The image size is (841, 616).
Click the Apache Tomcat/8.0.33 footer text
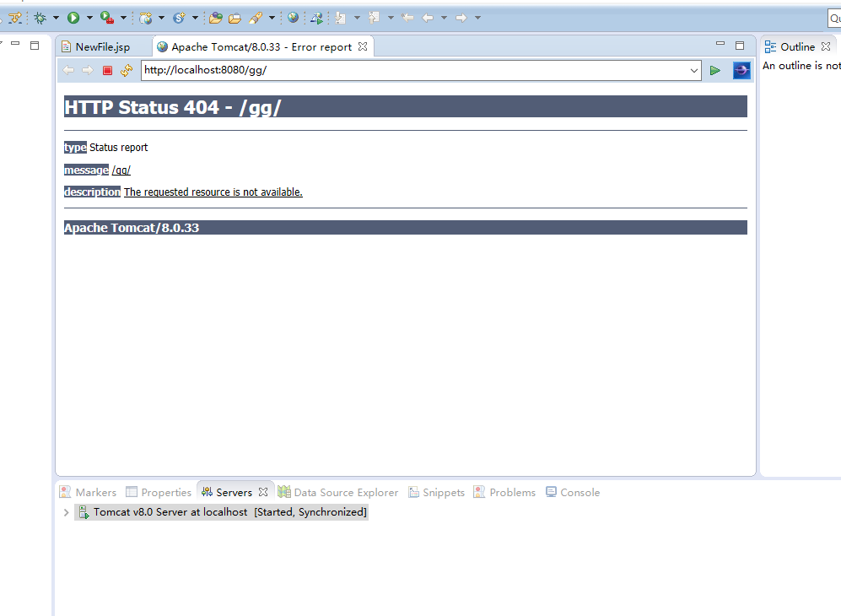[132, 228]
